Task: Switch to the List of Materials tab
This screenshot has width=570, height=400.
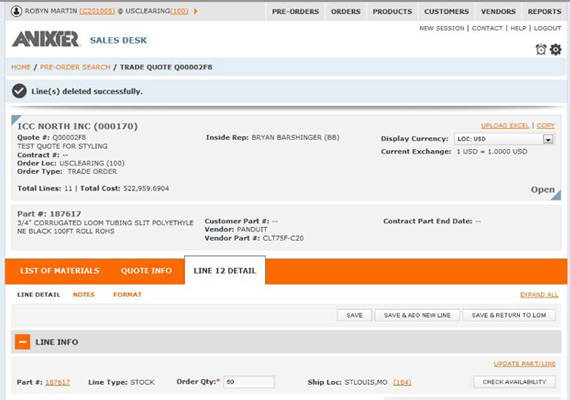Action: pos(60,271)
